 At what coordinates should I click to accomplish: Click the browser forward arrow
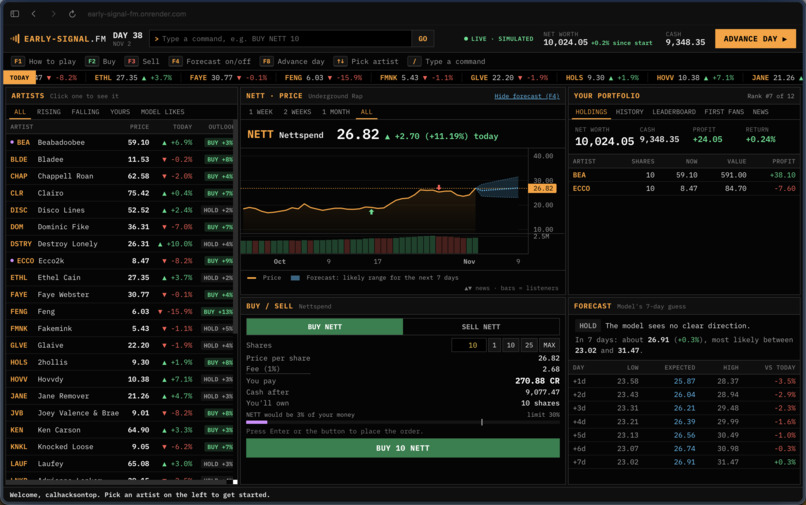click(x=53, y=14)
